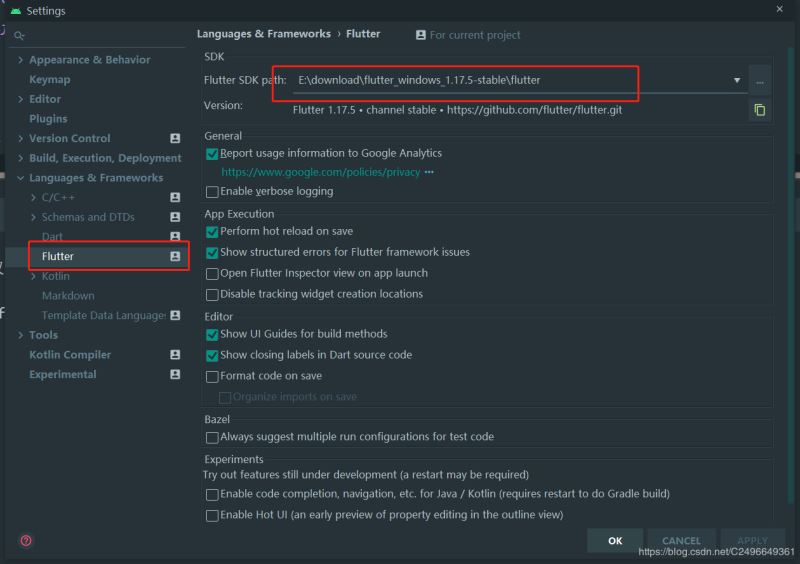
Task: Click the copy version info icon
Action: pos(760,110)
